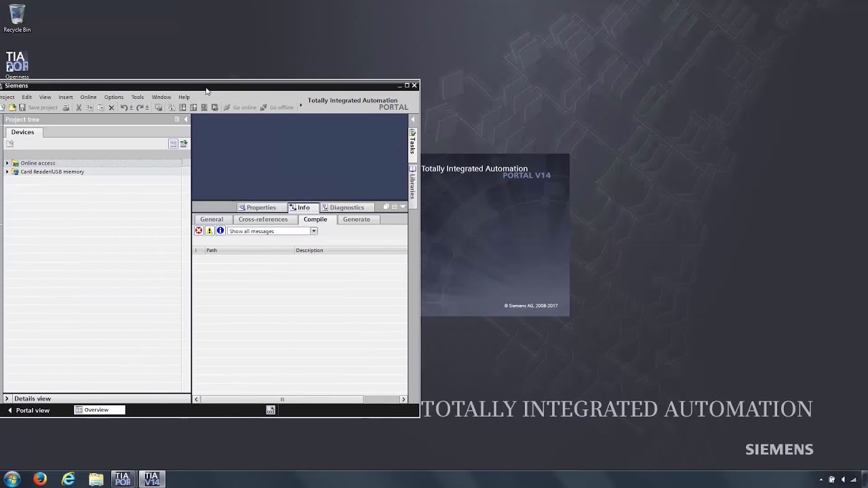Open the Help menu
Viewport: 868px width, 488px height.
(x=184, y=97)
